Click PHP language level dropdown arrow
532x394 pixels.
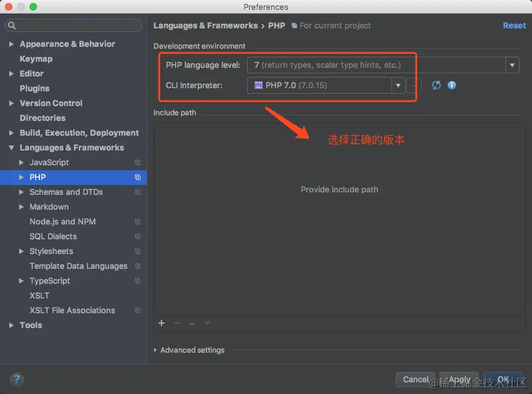click(512, 65)
